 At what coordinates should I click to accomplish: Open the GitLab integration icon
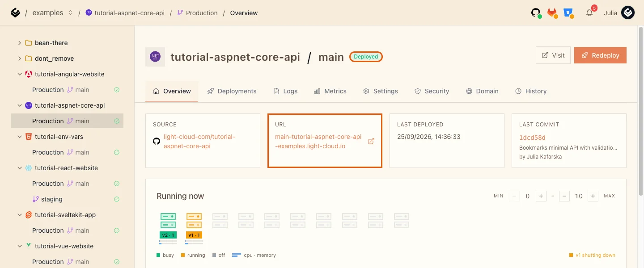553,13
